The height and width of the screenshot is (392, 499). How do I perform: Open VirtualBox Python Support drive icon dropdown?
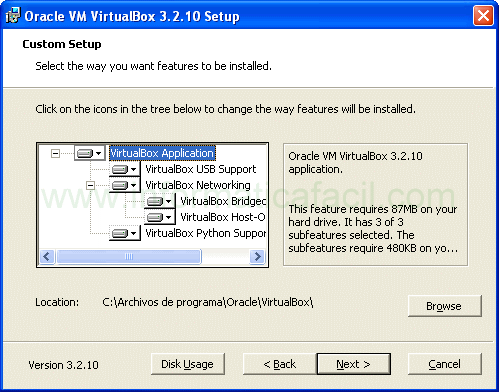(124, 233)
